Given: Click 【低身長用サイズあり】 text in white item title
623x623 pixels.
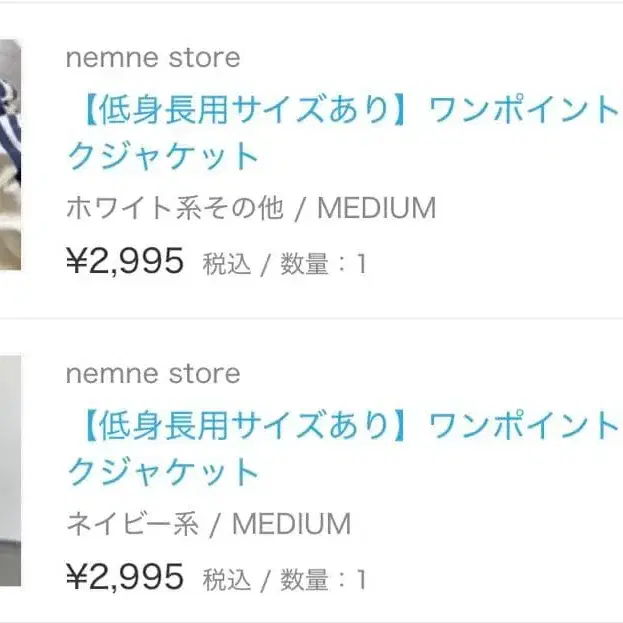Looking at the screenshot, I should point(242,109).
